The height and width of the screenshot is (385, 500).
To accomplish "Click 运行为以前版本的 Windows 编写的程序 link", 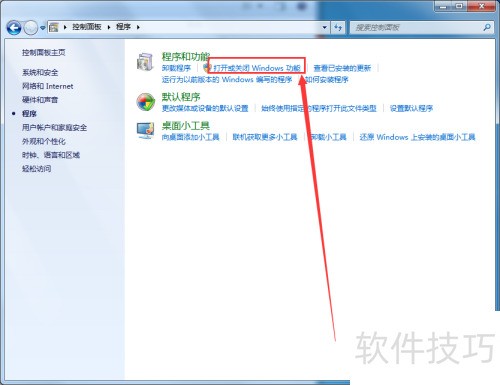I will point(227,80).
